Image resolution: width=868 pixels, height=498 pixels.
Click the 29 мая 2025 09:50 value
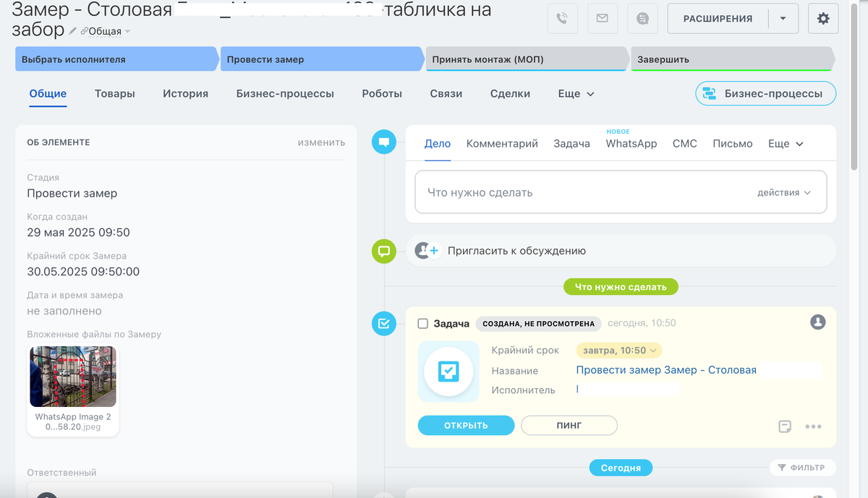click(78, 233)
